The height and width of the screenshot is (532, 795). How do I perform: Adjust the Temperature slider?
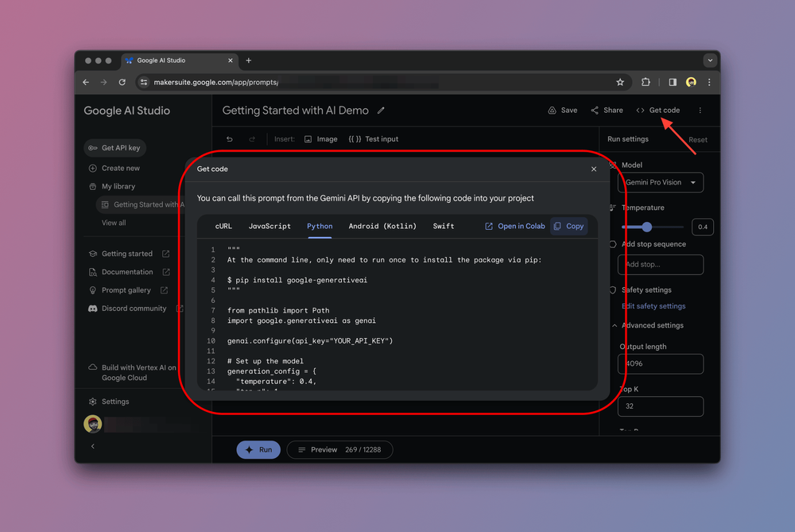click(x=647, y=227)
